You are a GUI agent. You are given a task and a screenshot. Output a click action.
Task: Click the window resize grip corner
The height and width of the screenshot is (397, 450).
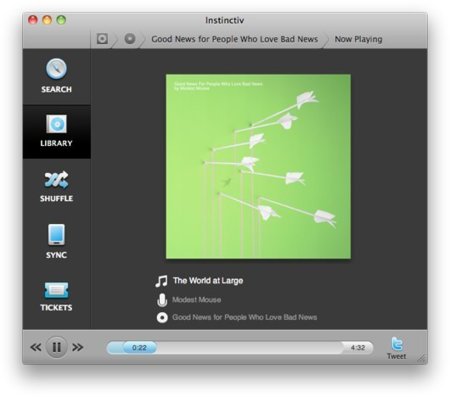click(x=422, y=359)
